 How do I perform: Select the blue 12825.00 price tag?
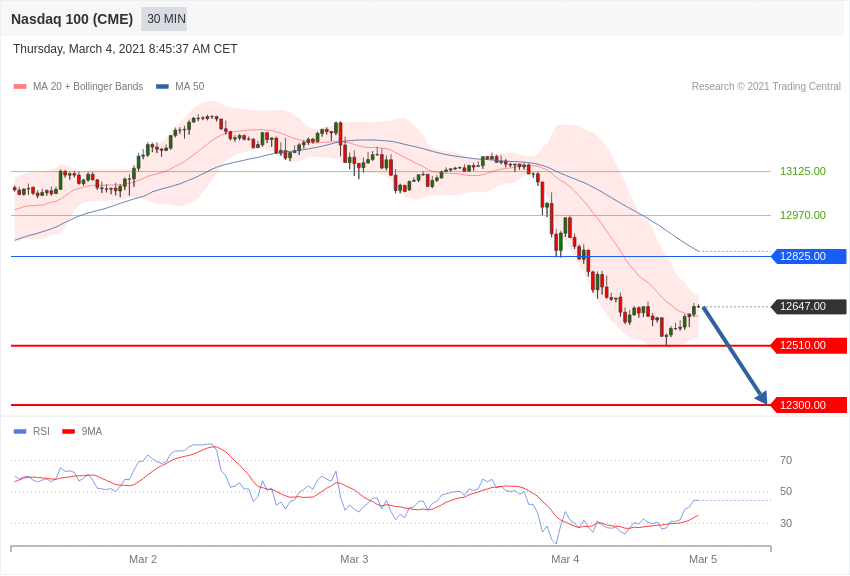coord(809,256)
